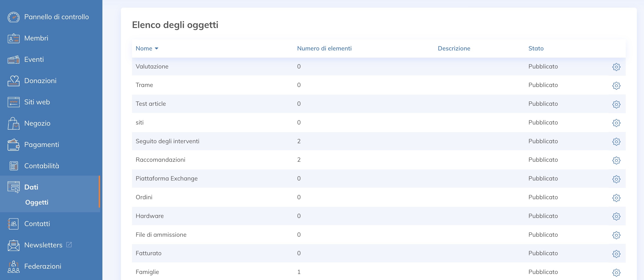Click the Negozio shopping bag icon
644x280 pixels.
13,123
